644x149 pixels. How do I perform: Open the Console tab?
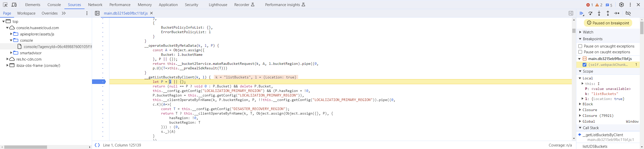pos(54,5)
